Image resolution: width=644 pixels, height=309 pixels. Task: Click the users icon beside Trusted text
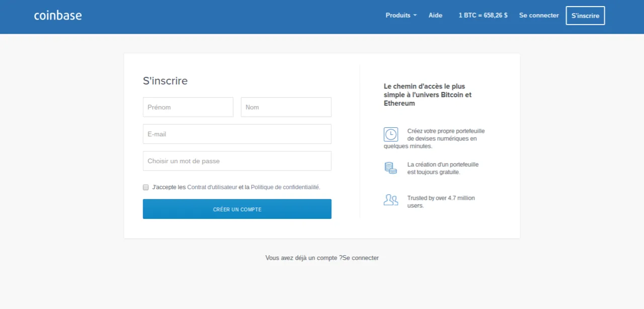391,200
